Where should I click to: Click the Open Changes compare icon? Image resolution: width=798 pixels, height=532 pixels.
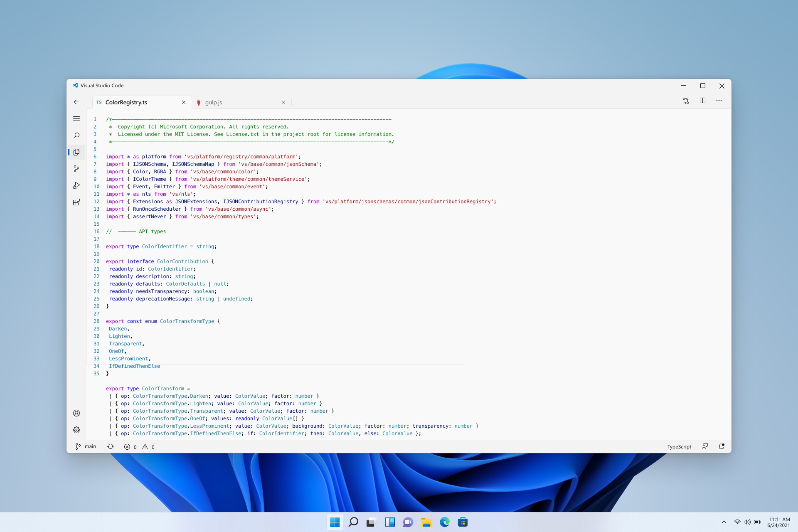click(x=686, y=101)
